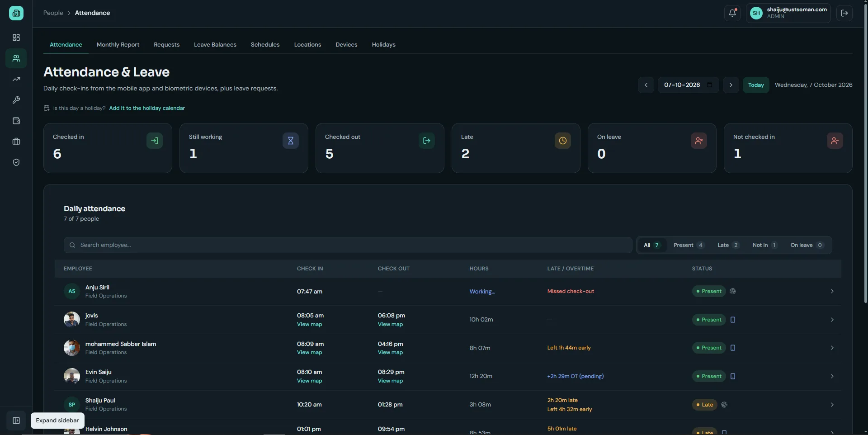868x435 pixels.
Task: Switch to Leave Balances tab
Action: 215,45
